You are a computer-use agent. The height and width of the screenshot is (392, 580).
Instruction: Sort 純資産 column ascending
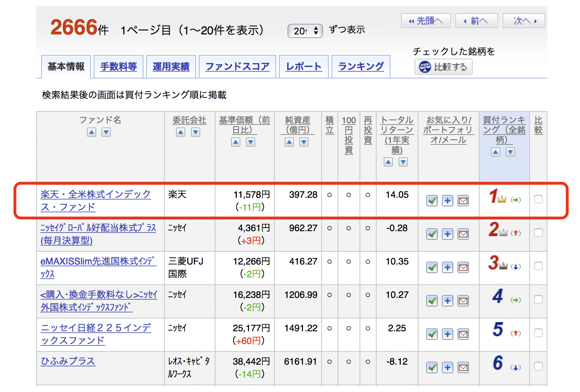click(289, 142)
